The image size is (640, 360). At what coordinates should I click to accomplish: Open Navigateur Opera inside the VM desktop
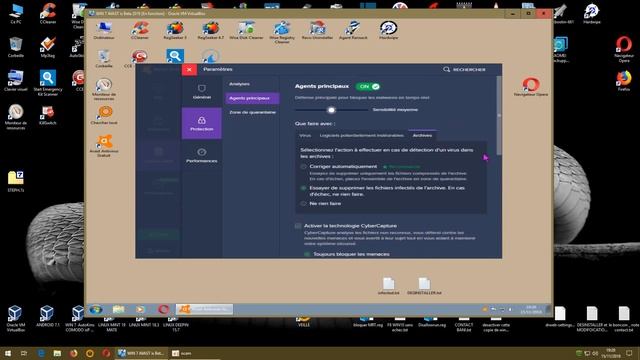click(531, 87)
